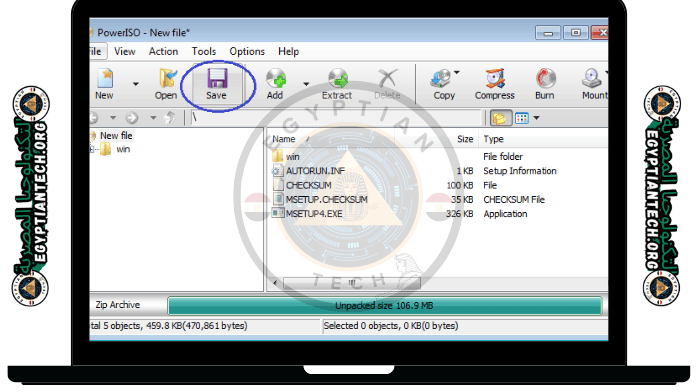Open the Action menu

tap(163, 52)
